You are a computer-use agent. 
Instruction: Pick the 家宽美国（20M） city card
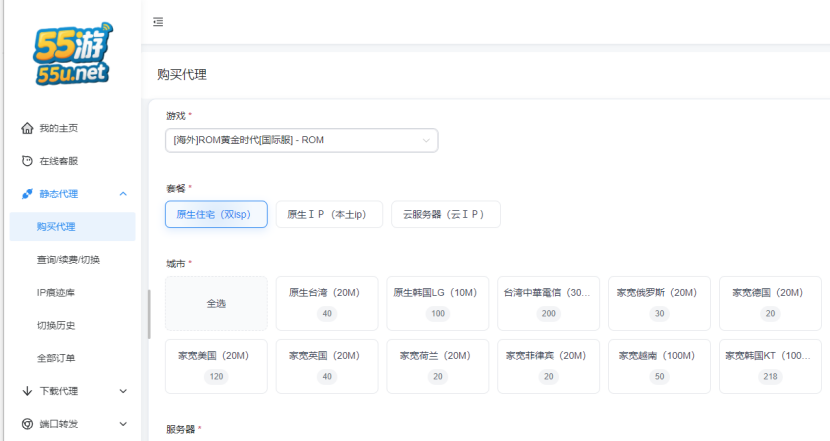coord(216,365)
